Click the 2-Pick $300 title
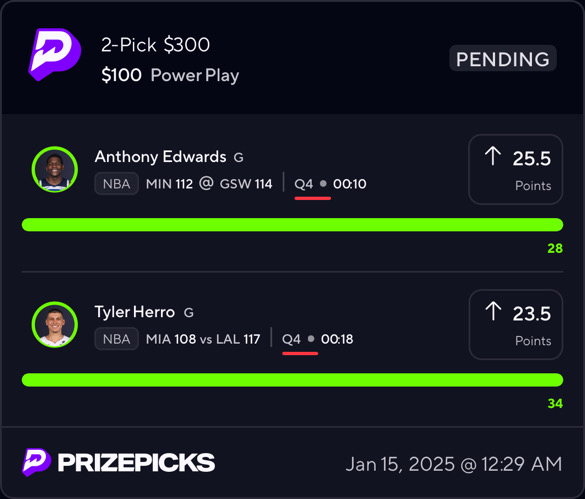 tap(155, 45)
